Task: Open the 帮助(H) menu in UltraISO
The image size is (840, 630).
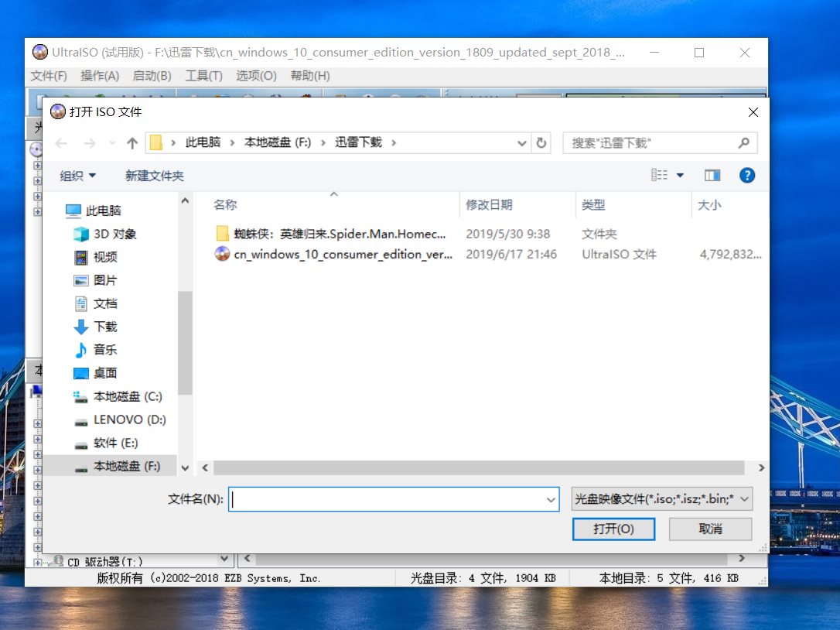Action: [310, 76]
